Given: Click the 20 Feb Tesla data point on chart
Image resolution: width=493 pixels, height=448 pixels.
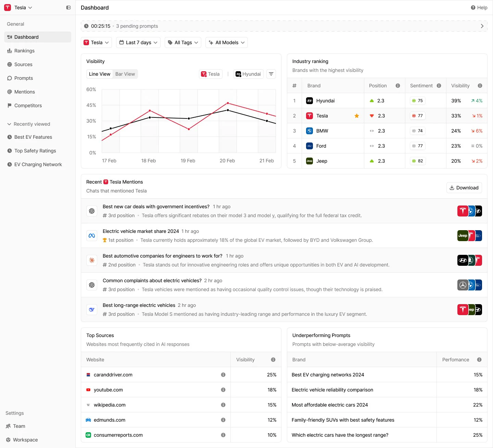Looking at the screenshot, I should coord(228,103).
